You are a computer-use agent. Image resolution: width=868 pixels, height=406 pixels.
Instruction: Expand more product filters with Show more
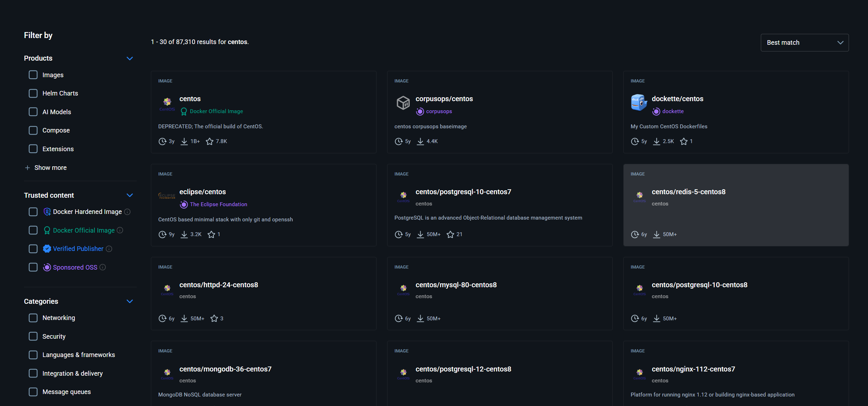click(46, 168)
